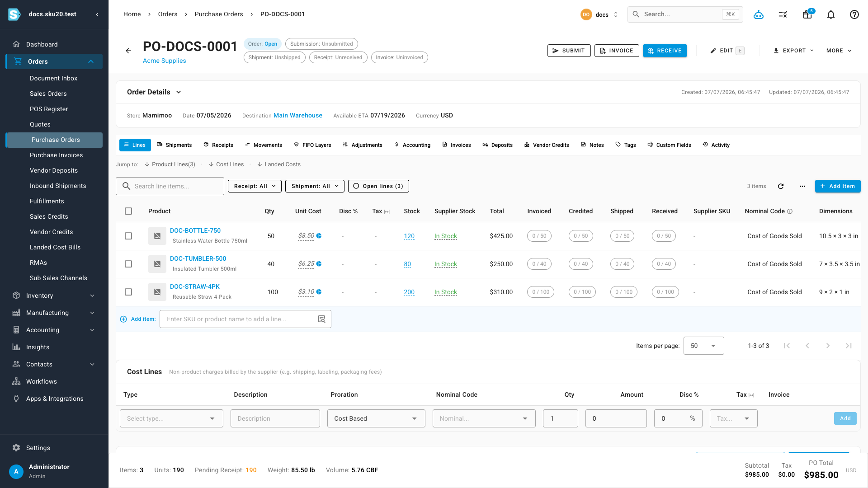Image resolution: width=868 pixels, height=488 pixels.
Task: Open the Receipt: All filter dropdown
Action: (x=255, y=186)
